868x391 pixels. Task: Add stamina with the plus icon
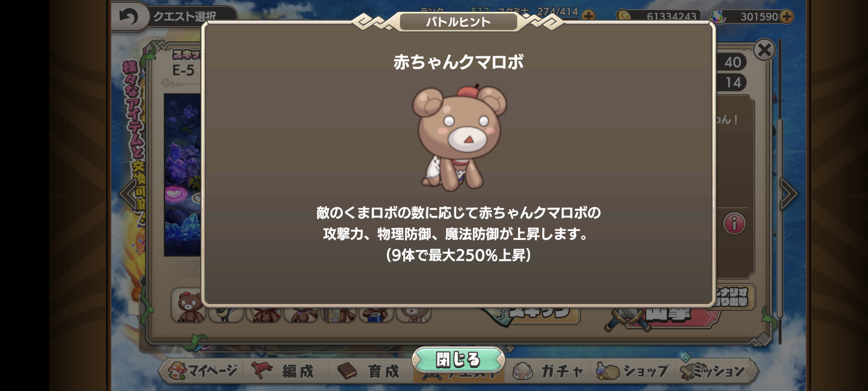point(588,16)
